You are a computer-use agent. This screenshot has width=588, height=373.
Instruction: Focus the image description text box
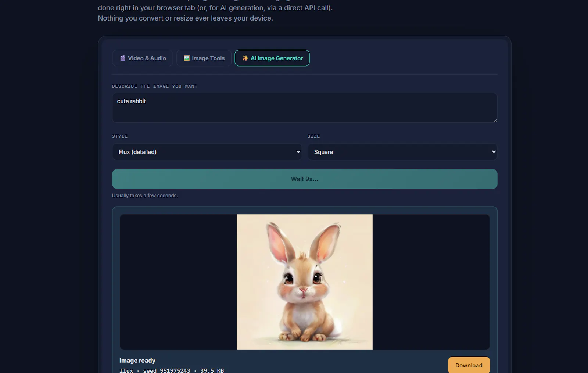tap(304, 108)
